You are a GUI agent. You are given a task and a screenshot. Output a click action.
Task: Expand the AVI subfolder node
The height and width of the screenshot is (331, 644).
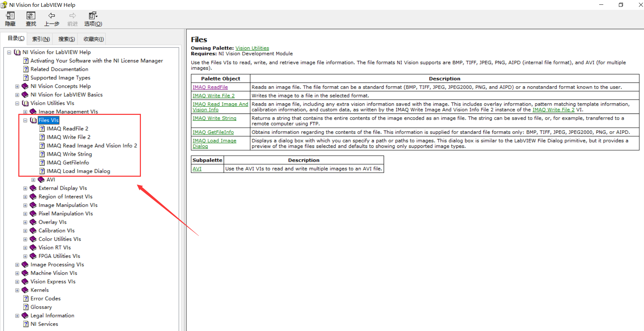(x=33, y=180)
